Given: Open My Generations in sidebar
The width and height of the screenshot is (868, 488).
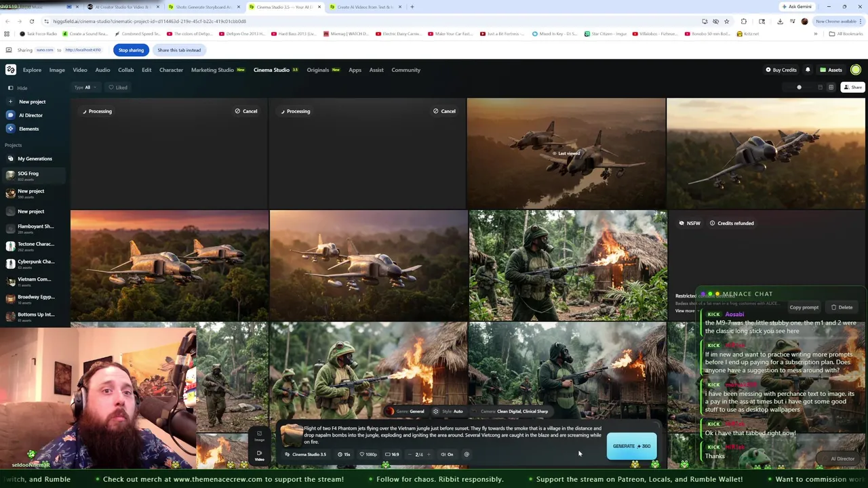Looking at the screenshot, I should point(34,159).
